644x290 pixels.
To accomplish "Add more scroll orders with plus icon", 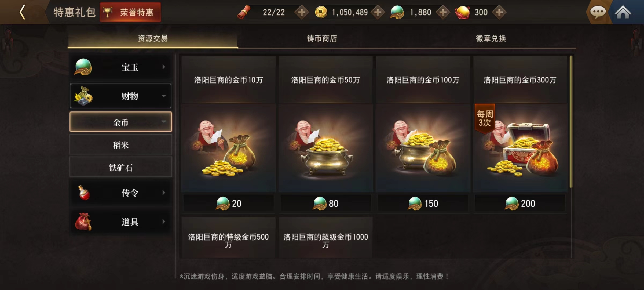I will coord(302,12).
